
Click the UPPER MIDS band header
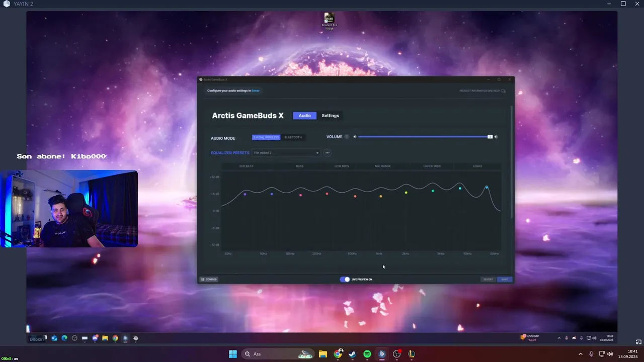[x=432, y=166]
